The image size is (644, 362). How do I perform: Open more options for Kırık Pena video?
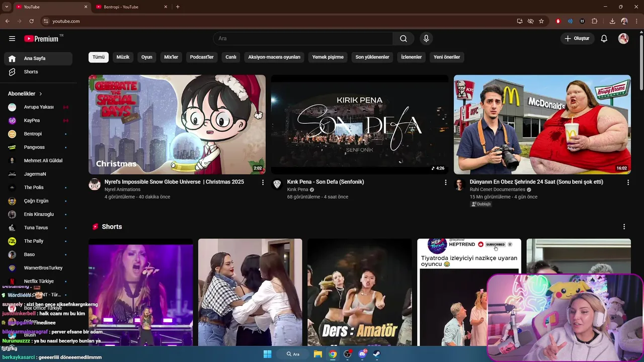(445, 183)
